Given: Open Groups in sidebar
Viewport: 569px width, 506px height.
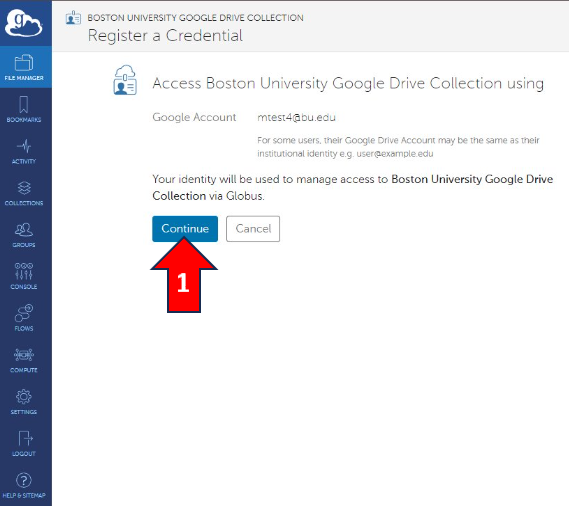Looking at the screenshot, I should 24,234.
